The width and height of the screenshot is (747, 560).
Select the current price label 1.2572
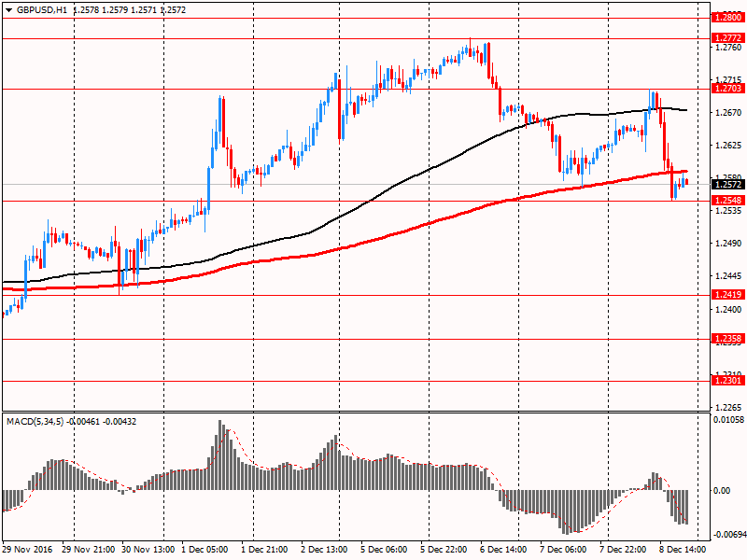pos(728,185)
